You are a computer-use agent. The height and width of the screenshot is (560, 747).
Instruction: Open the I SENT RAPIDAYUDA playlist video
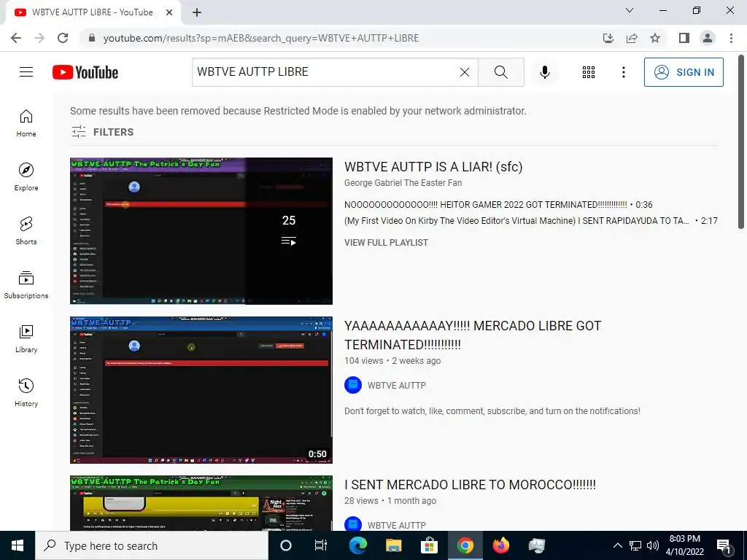[x=531, y=221]
